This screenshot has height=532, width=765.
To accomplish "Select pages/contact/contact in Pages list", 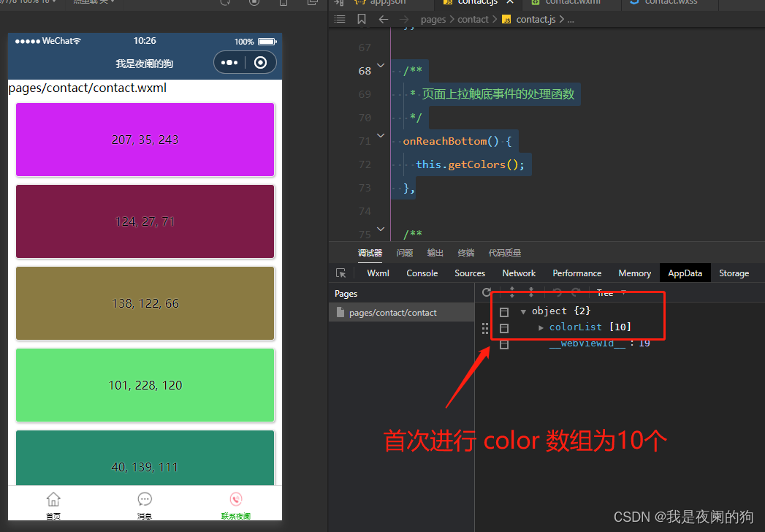I will 402,312.
